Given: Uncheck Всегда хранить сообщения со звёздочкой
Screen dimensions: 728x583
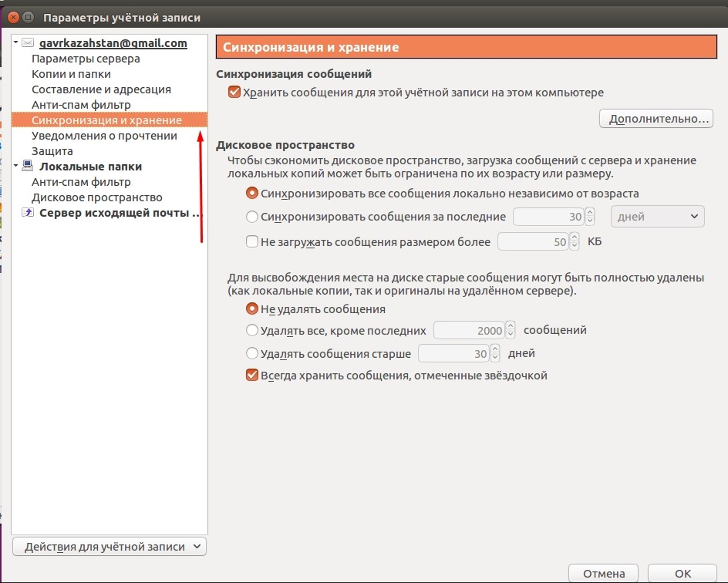Looking at the screenshot, I should [x=252, y=375].
